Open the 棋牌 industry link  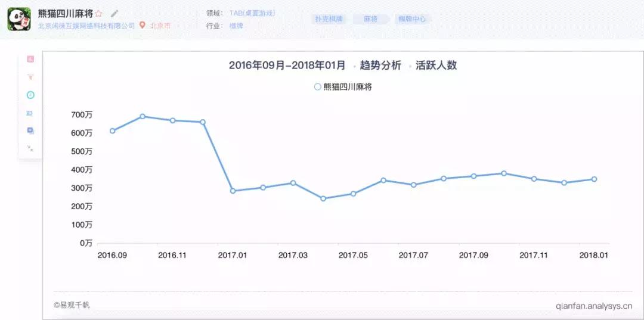click(x=236, y=26)
